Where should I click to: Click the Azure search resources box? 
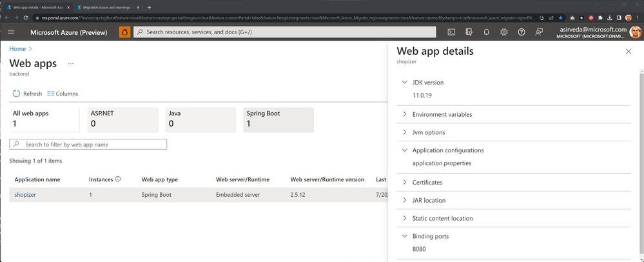[x=285, y=32]
